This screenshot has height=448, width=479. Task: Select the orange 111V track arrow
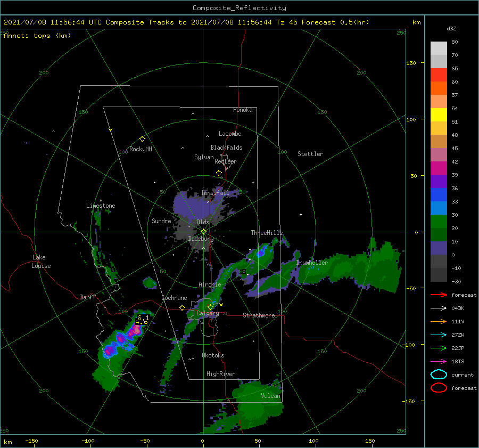click(x=439, y=321)
